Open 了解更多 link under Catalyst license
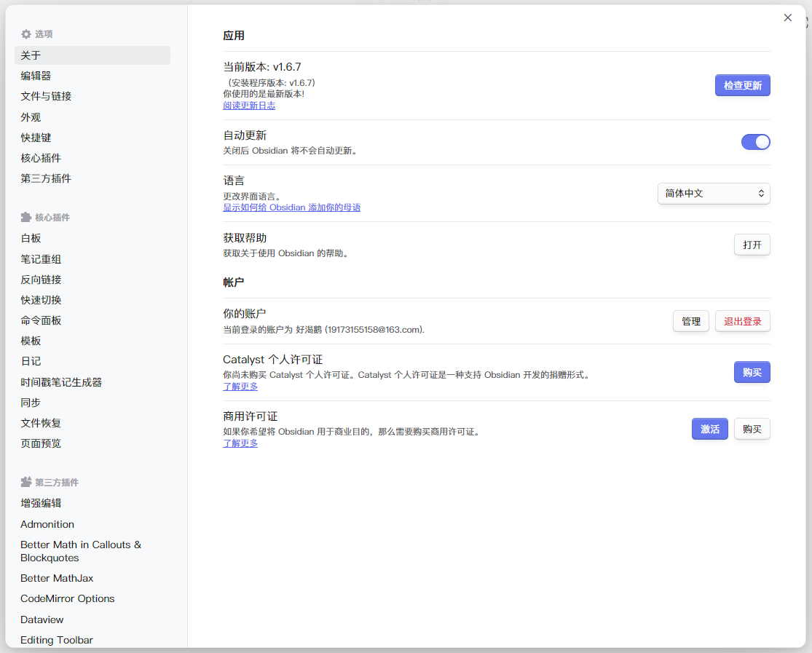The height and width of the screenshot is (653, 812). pyautogui.click(x=240, y=387)
